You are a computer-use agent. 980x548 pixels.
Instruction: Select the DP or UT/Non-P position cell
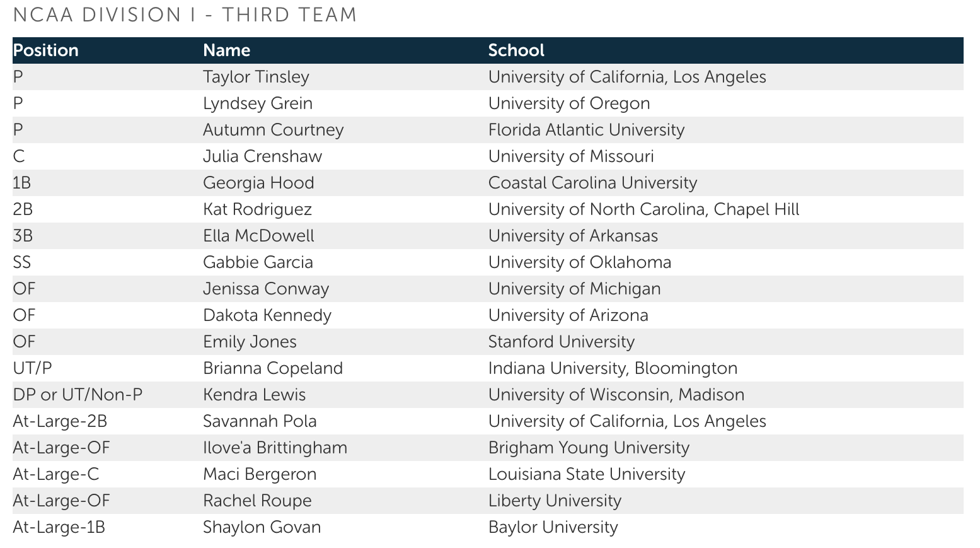[x=78, y=395]
